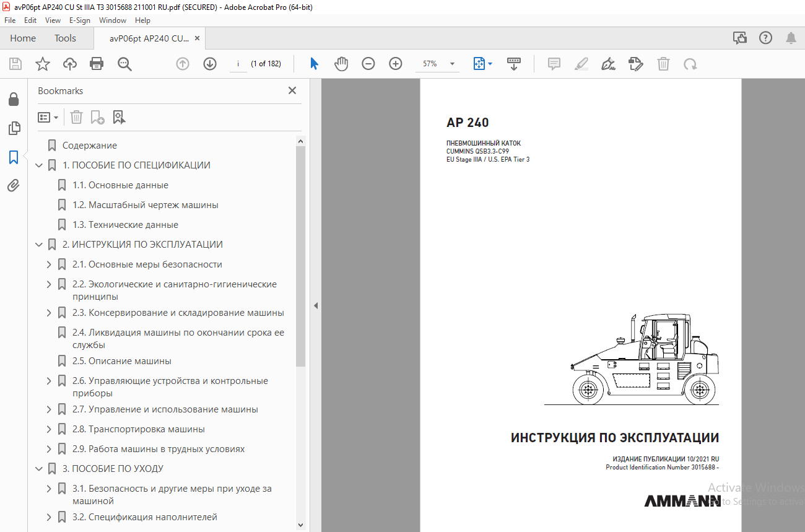Delete selected bookmark in Bookmarks panel
Screen dimensions: 805x532
click(x=76, y=117)
